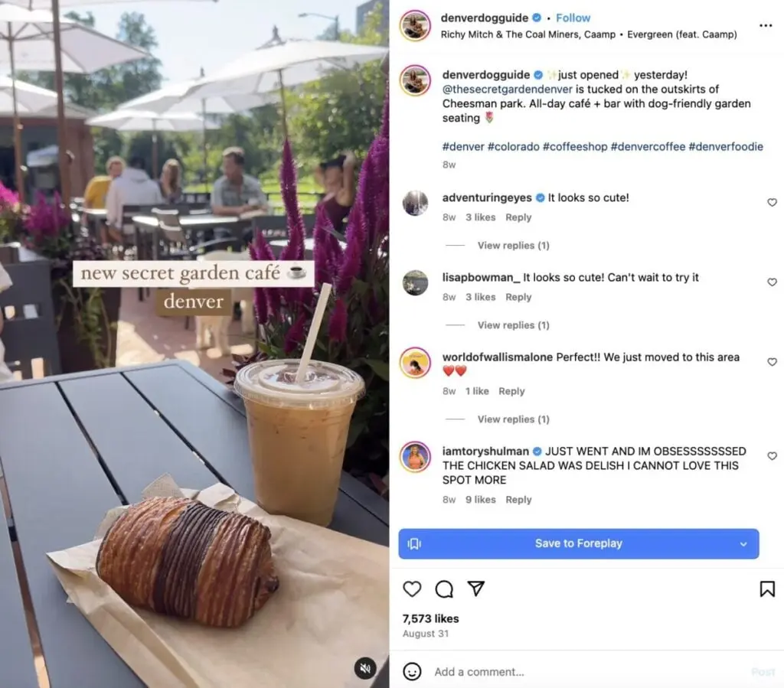Open the #denvercoffee hashtag
The width and height of the screenshot is (784, 688).
pyautogui.click(x=648, y=146)
